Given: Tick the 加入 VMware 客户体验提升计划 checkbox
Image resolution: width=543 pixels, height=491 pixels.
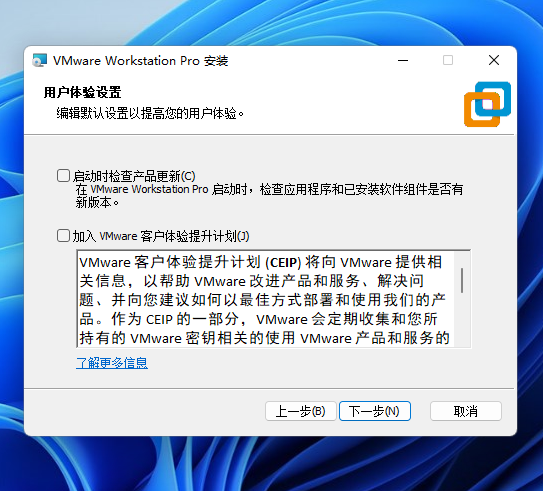Looking at the screenshot, I should tap(63, 236).
